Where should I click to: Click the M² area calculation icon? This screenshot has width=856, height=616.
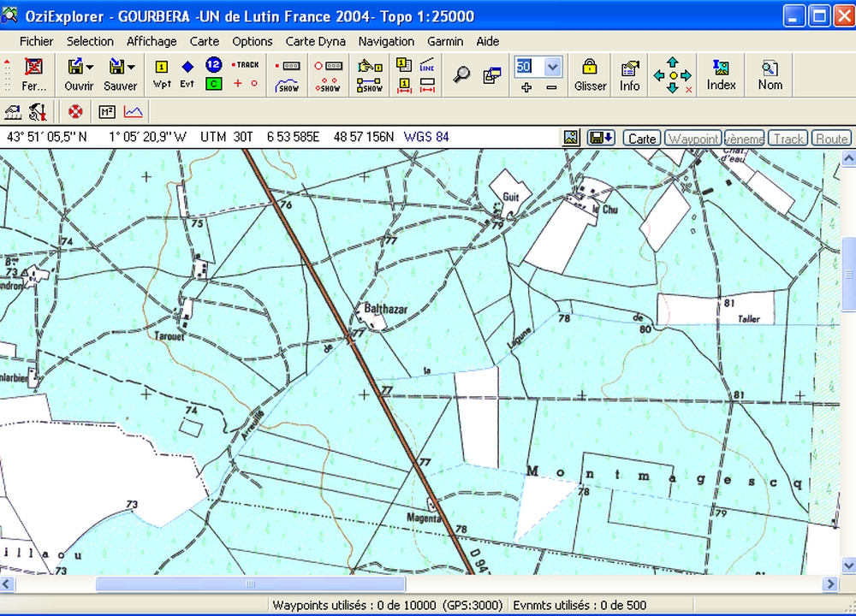[x=107, y=111]
